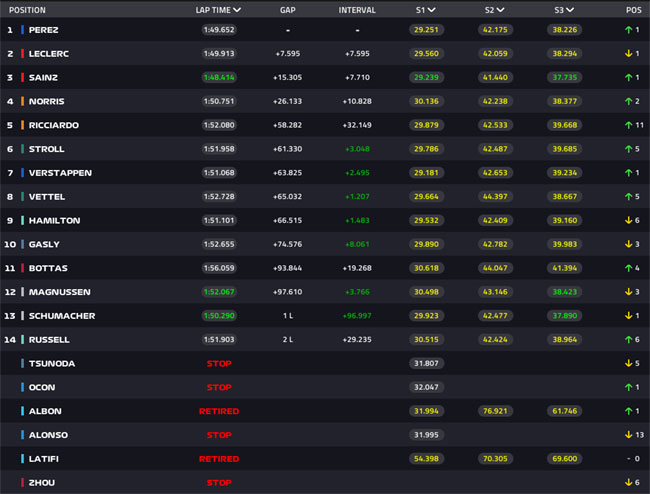Click Tsunoda's yellow down arrow

click(628, 363)
